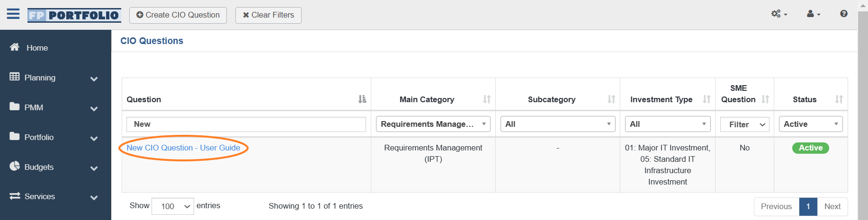Click the FP Portfolio logo
This screenshot has height=220, width=868.
pos(74,15)
